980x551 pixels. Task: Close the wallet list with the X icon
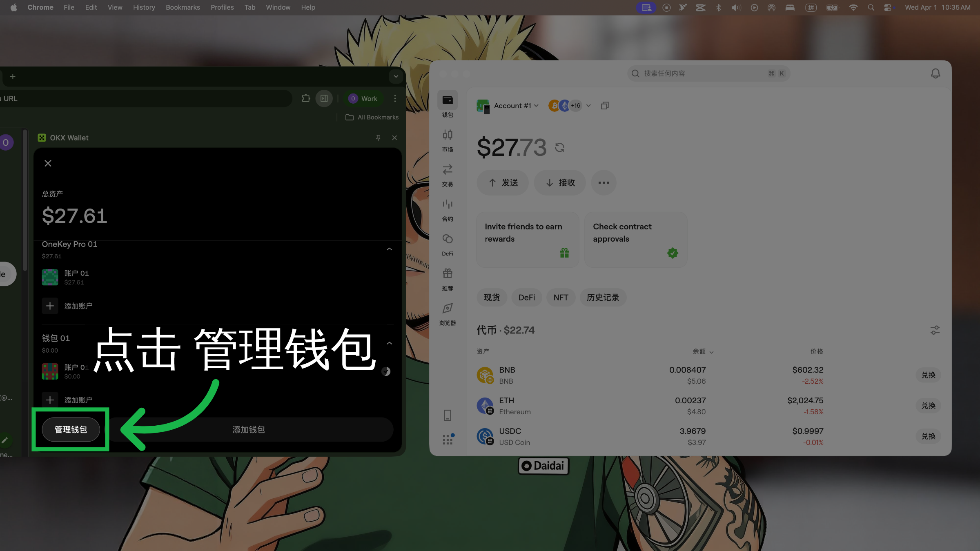coord(48,163)
